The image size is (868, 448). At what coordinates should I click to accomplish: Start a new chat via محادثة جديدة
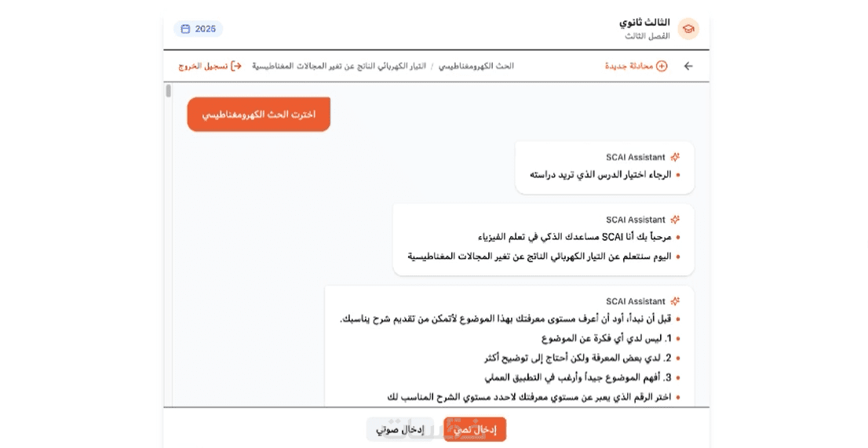[x=629, y=66]
